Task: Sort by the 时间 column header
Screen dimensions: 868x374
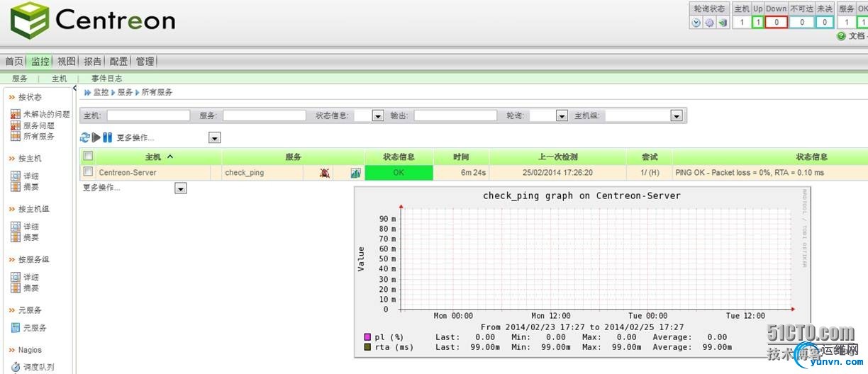Action: click(461, 157)
